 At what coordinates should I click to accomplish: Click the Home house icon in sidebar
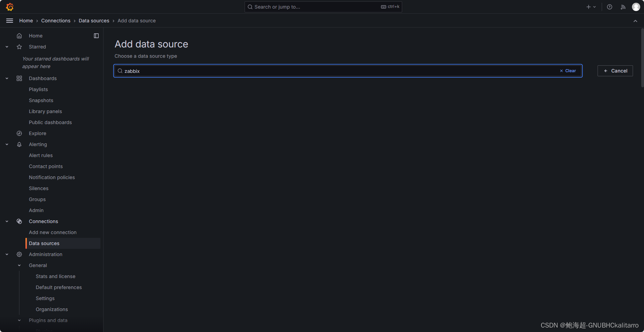pyautogui.click(x=19, y=36)
